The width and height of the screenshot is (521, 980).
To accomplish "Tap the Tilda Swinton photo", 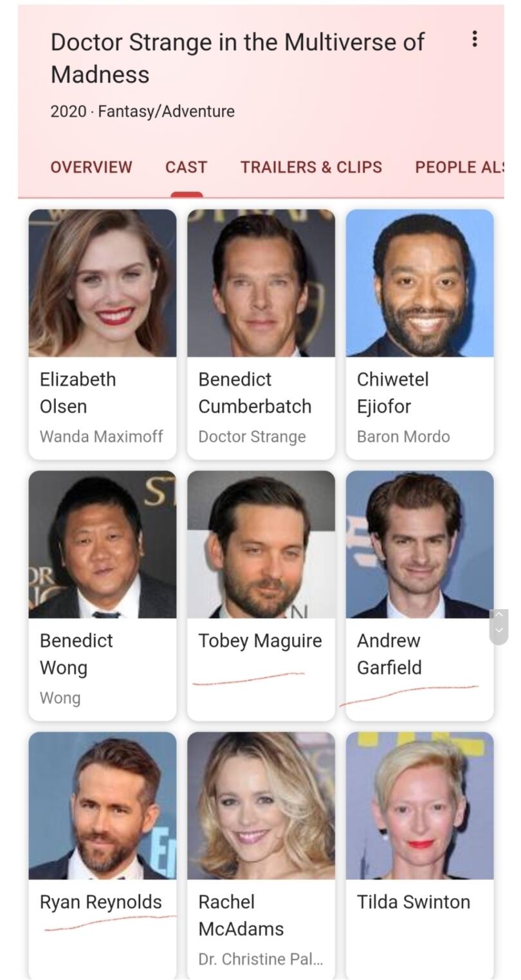I will tap(420, 806).
